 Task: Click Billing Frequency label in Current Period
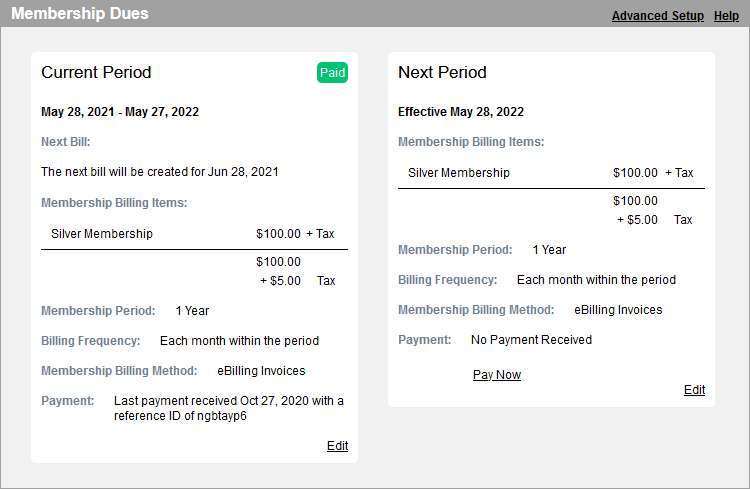click(91, 341)
